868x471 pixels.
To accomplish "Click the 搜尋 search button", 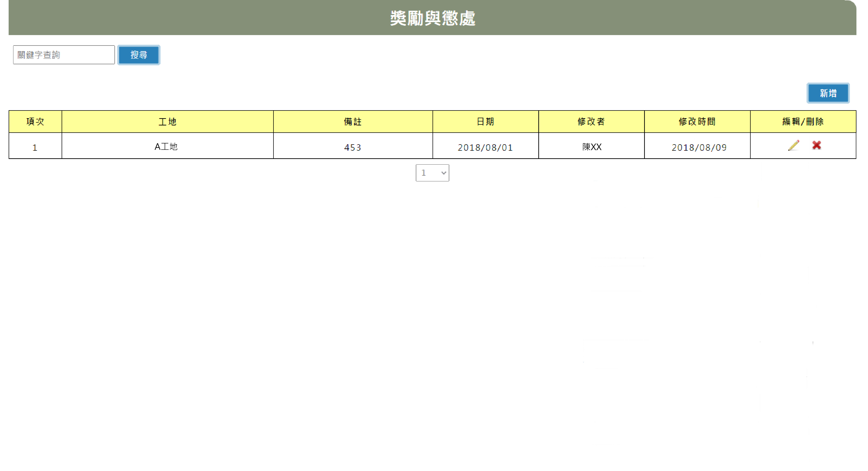I will click(x=139, y=55).
